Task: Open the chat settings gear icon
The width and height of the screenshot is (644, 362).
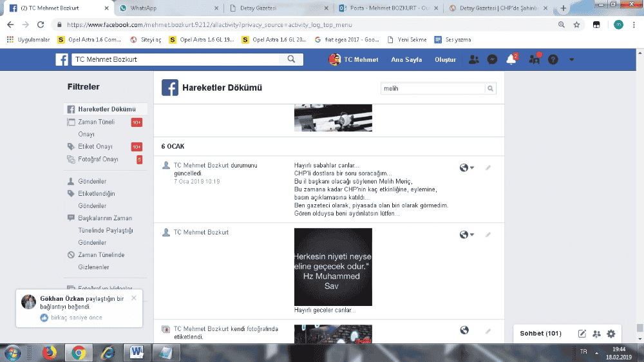Action: 611,334
